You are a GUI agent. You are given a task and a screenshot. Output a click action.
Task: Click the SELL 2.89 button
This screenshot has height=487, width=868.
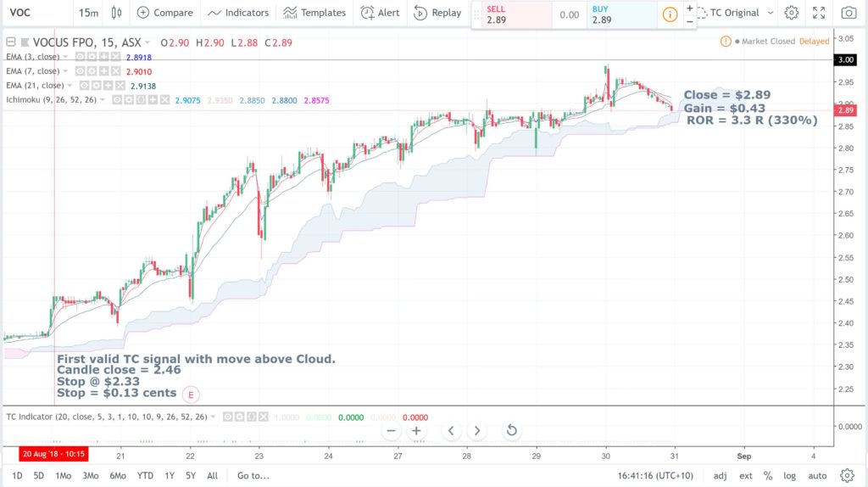click(x=512, y=15)
